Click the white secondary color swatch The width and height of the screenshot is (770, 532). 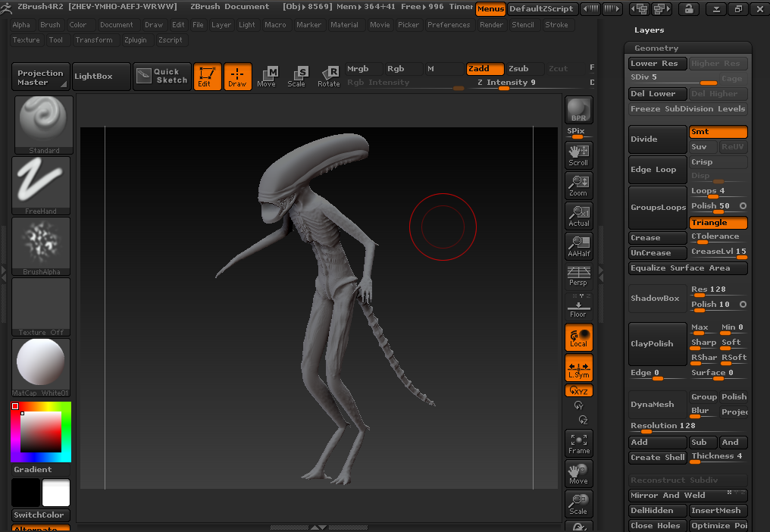point(56,493)
